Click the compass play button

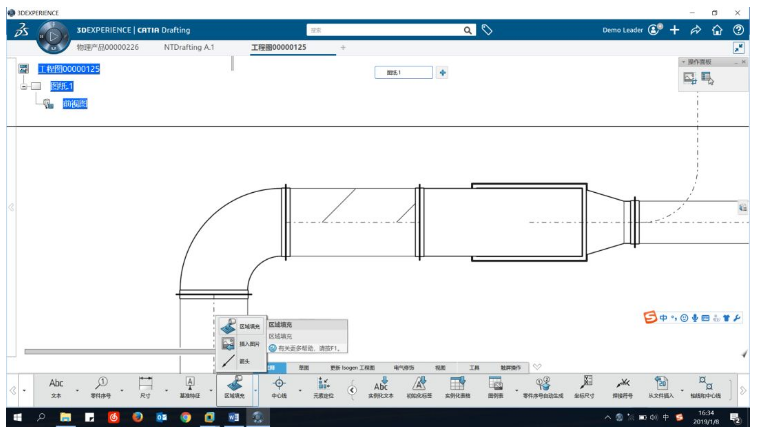[54, 36]
